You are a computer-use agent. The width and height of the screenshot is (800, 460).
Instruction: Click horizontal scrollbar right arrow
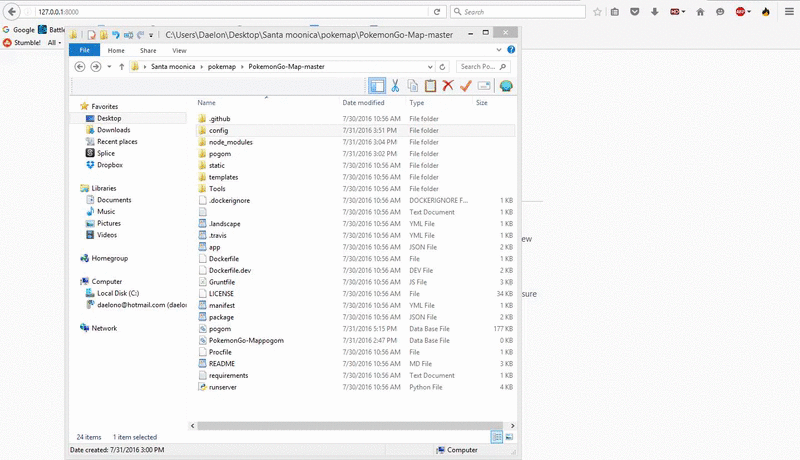[x=512, y=425]
